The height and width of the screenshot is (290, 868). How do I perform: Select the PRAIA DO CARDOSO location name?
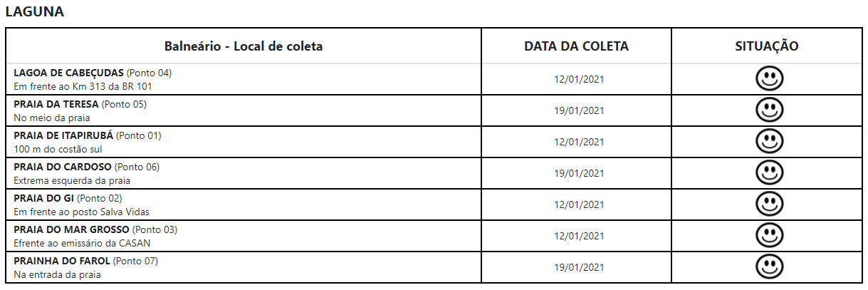[x=63, y=167]
